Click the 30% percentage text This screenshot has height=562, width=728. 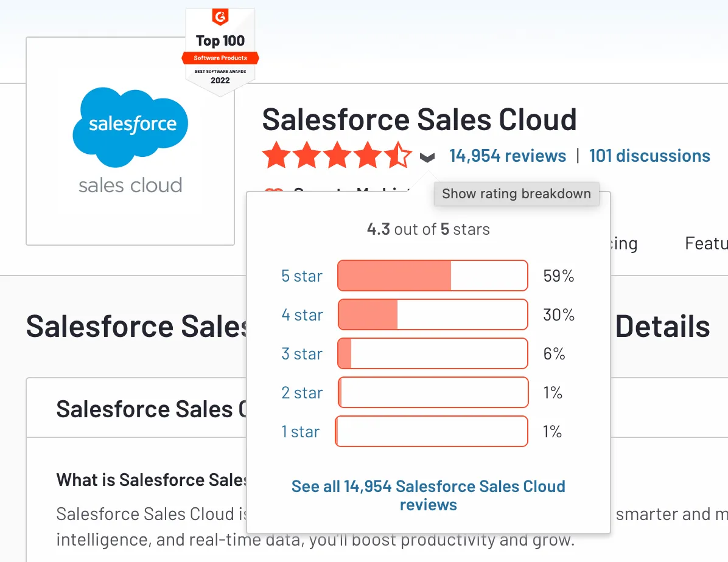coord(559,315)
